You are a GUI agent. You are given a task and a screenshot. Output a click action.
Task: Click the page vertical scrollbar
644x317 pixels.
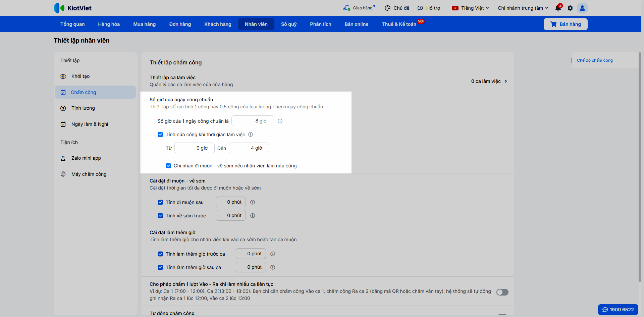point(640,167)
